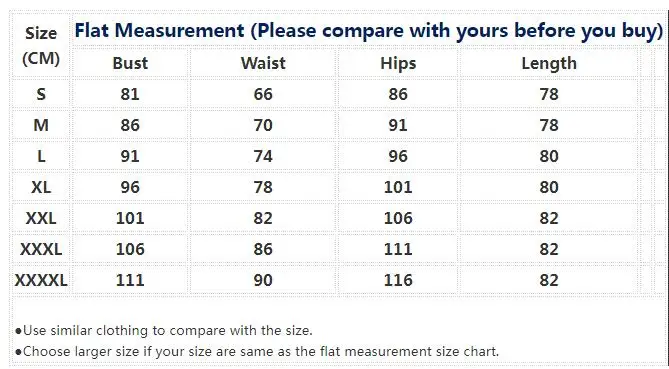Select hips value 116 for size XXXXL
669x369 pixels.
coord(398,280)
